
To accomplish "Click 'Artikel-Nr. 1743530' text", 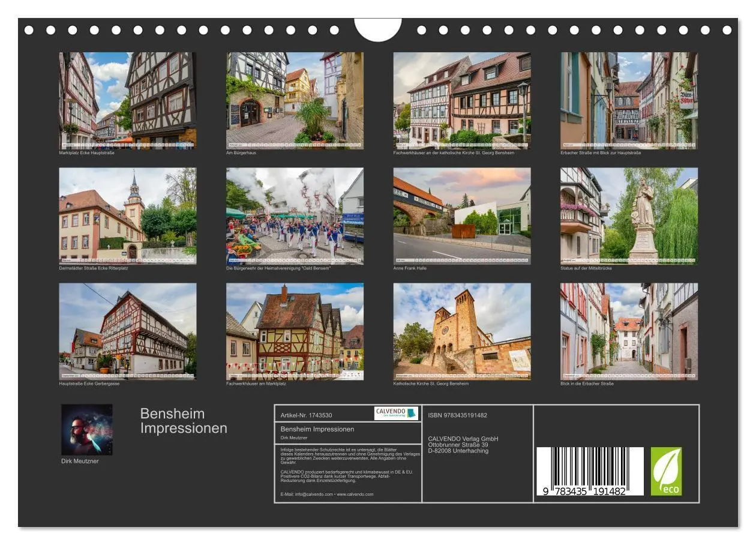I will pyautogui.click(x=306, y=415).
